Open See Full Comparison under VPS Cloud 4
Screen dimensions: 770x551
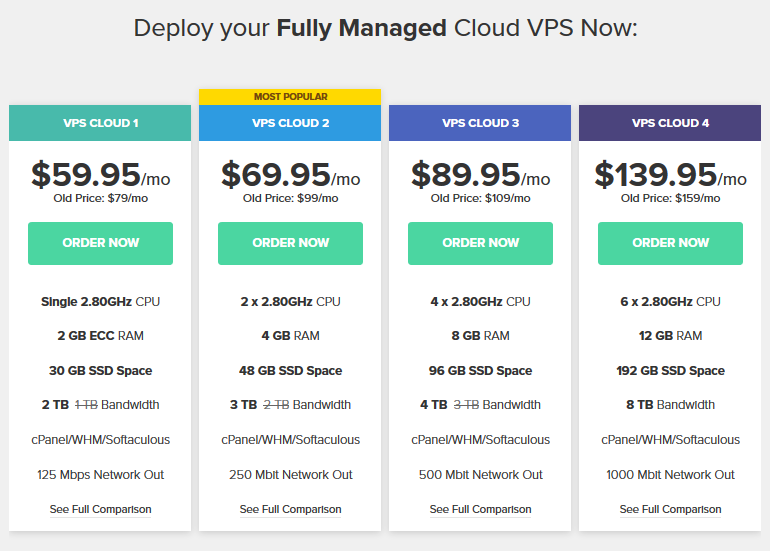click(670, 509)
